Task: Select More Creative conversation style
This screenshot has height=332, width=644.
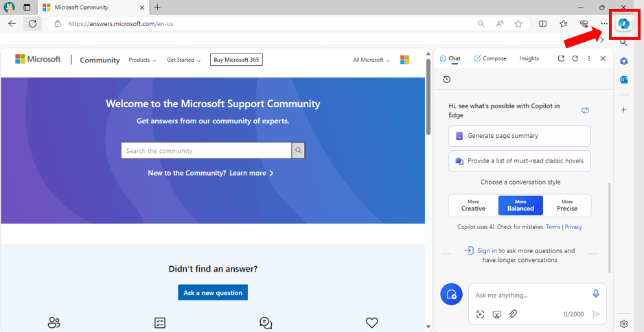Action: click(x=473, y=205)
